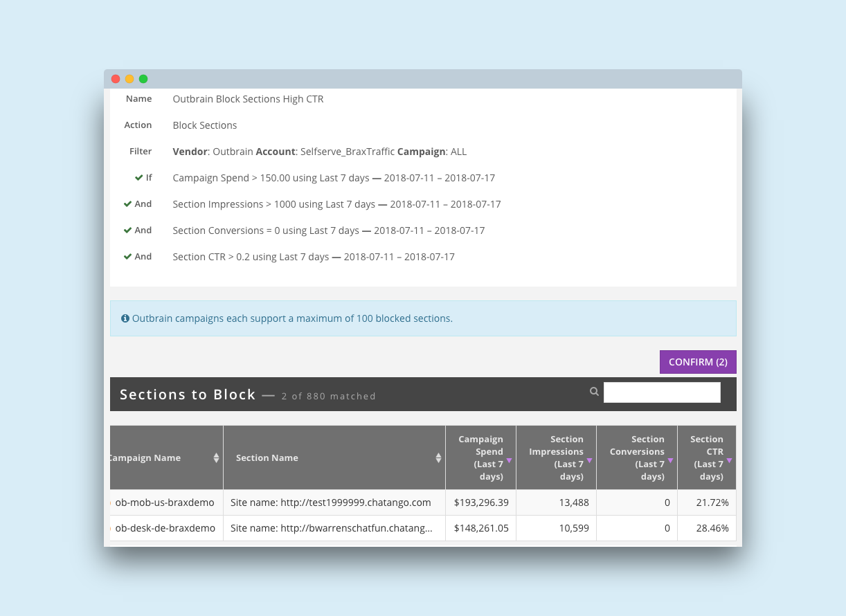Click checkmark beside Section CTR condition
This screenshot has width=846, height=616.
(127, 257)
